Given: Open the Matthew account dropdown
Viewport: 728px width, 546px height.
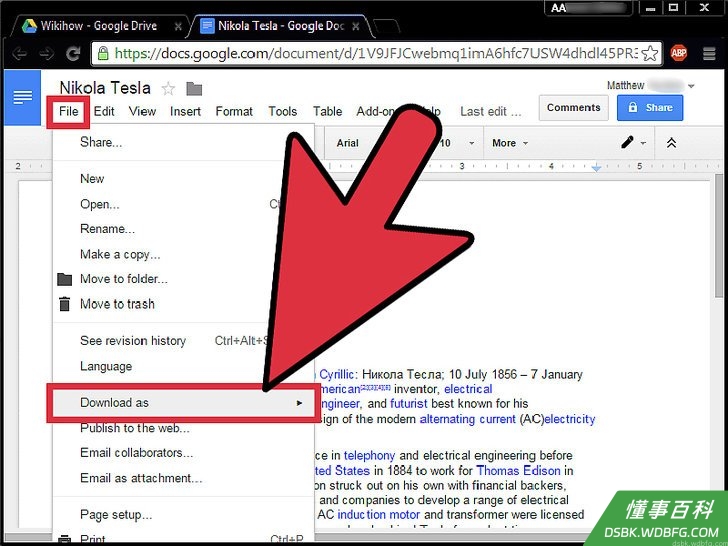Looking at the screenshot, I should click(x=650, y=85).
